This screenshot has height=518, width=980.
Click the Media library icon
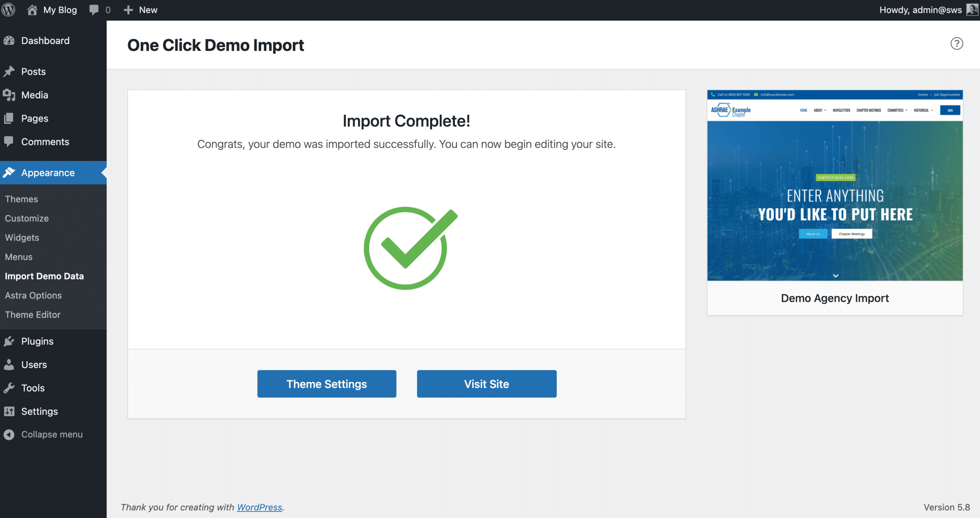pos(9,95)
